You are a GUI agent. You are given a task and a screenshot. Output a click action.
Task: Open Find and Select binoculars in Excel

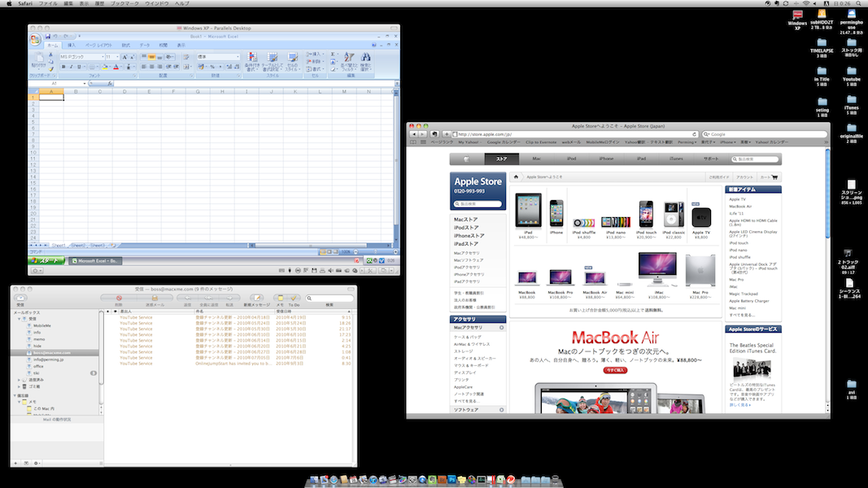tap(365, 62)
